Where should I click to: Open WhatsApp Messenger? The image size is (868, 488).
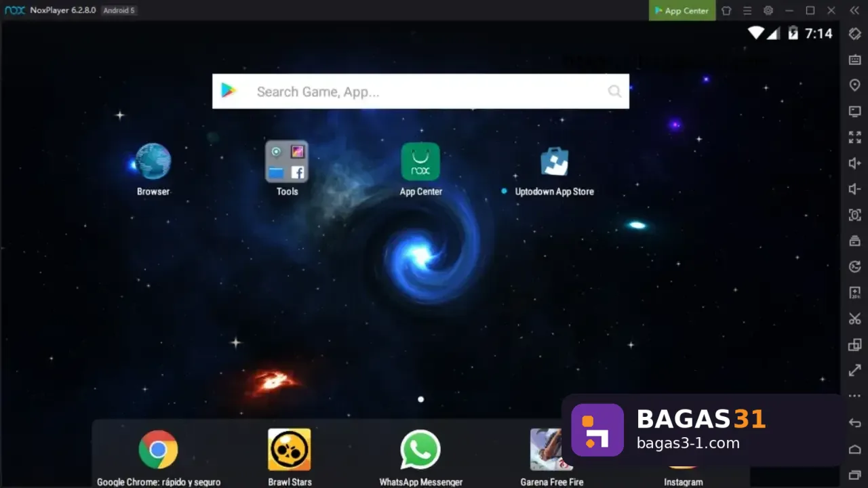420,449
